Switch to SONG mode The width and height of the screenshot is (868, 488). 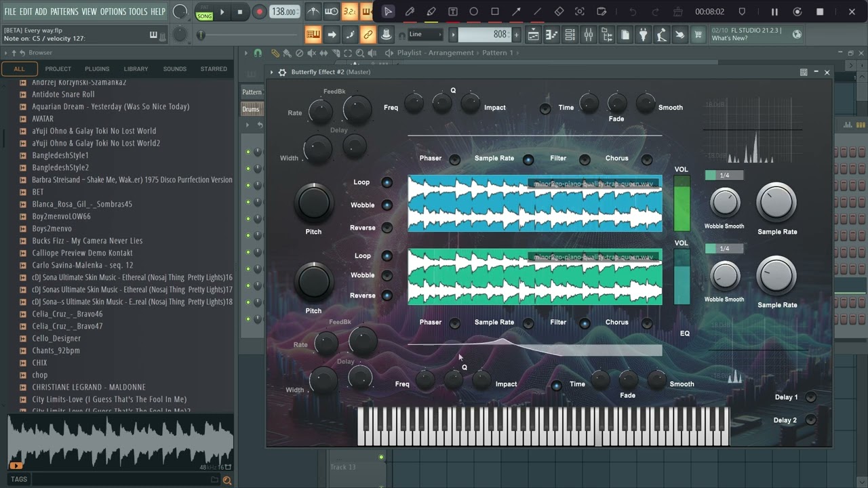pyautogui.click(x=205, y=16)
